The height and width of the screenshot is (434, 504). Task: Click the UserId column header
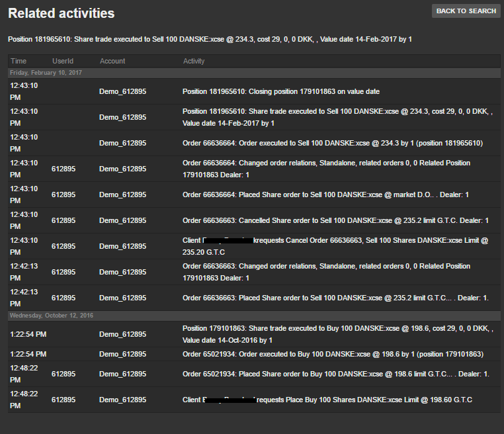coord(63,61)
